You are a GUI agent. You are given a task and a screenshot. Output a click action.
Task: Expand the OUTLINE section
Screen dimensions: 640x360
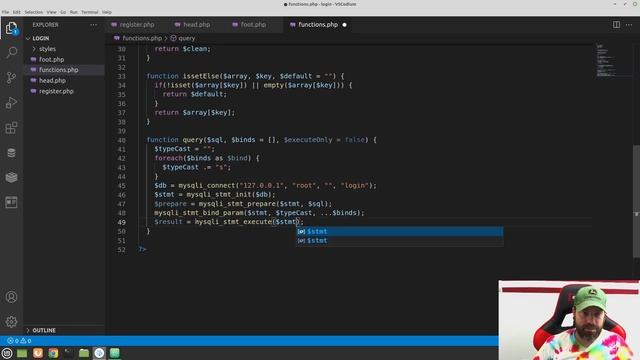click(x=44, y=330)
